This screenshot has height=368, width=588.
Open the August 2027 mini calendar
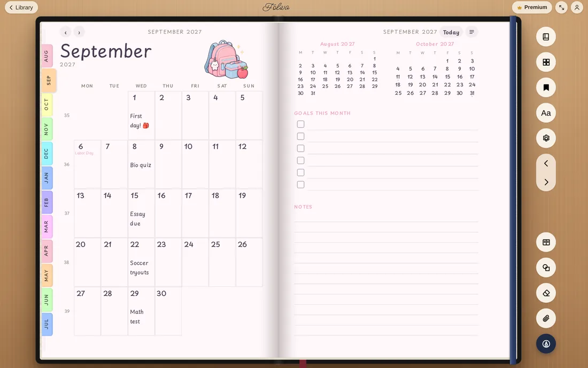pos(337,69)
